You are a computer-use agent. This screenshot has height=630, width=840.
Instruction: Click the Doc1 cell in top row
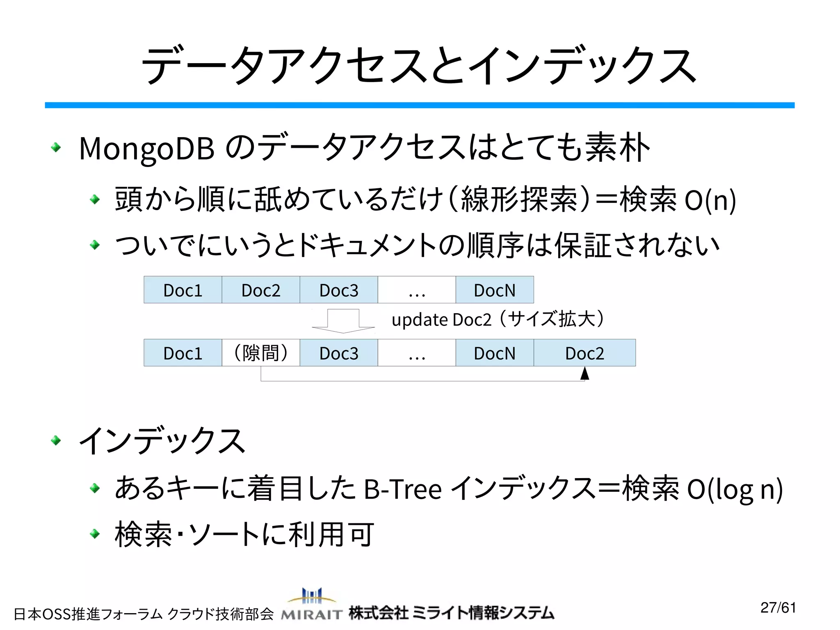pos(183,290)
